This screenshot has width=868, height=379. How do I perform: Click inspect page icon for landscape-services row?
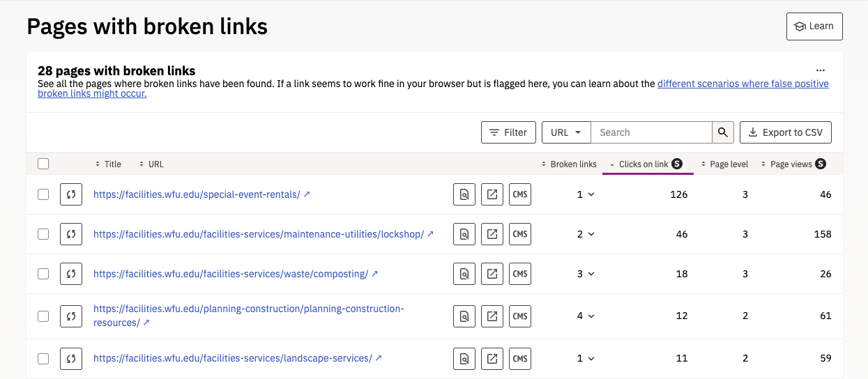(x=464, y=359)
